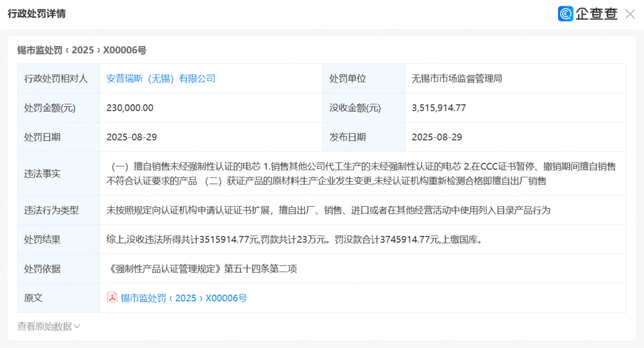Open the PDF icon beside 原文
644x348 pixels.
pyautogui.click(x=112, y=297)
